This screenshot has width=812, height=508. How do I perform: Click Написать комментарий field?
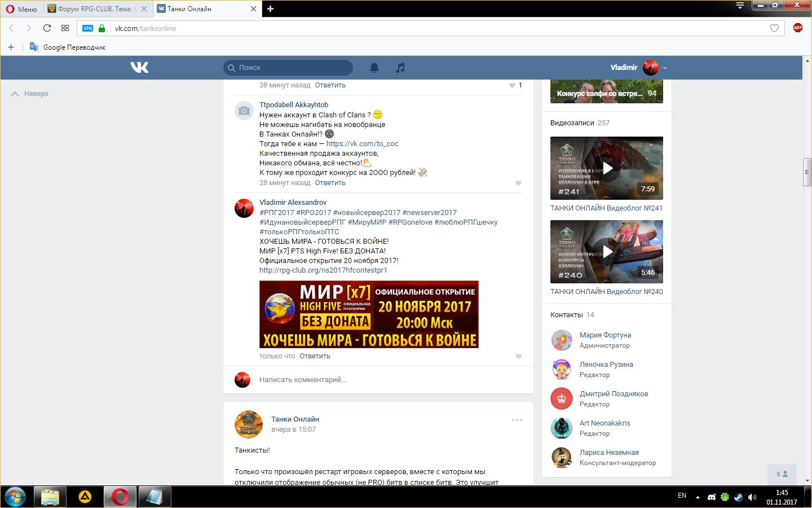[x=303, y=380]
